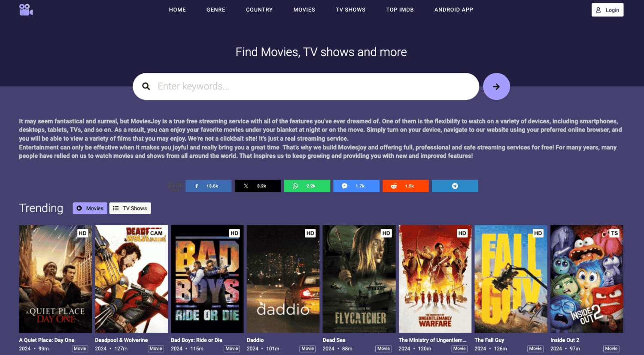The width and height of the screenshot is (644, 355).
Task: Go to the HOME menu item
Action: (x=177, y=9)
